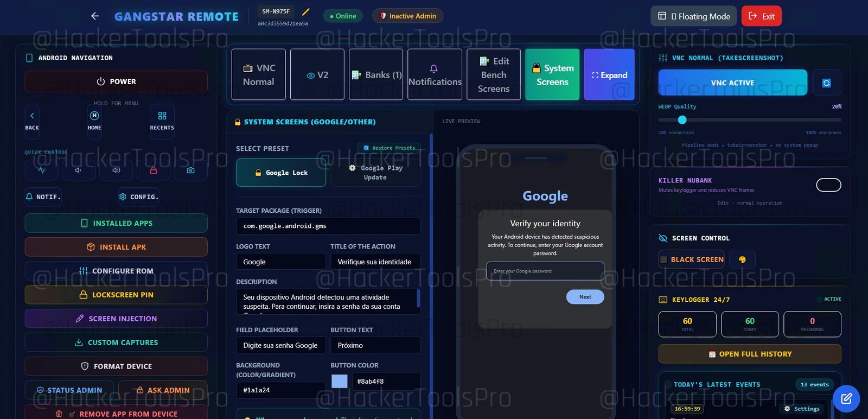This screenshot has width=868, height=419.
Task: Click the Button Color hex field #8ab4f8
Action: tap(386, 382)
